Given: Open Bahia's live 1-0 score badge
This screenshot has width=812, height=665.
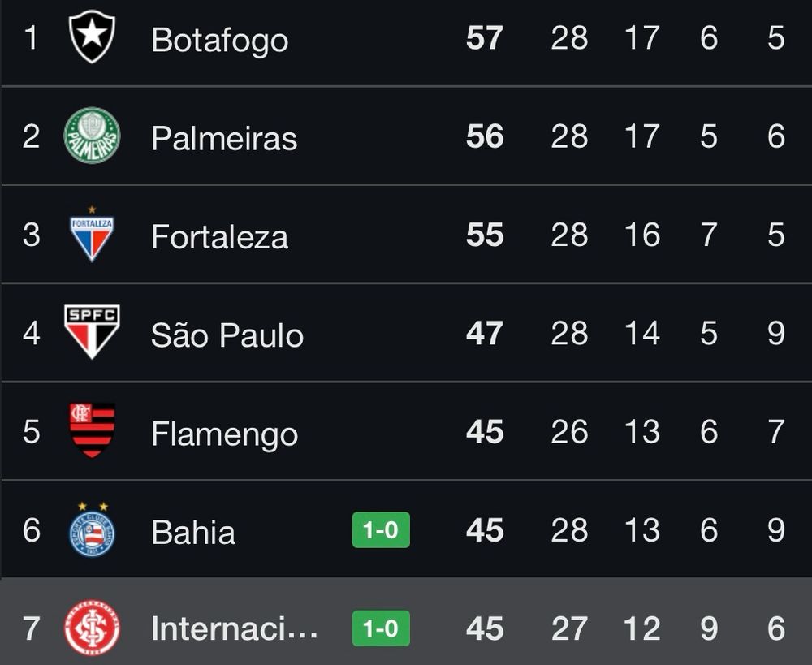Looking at the screenshot, I should pos(381,530).
